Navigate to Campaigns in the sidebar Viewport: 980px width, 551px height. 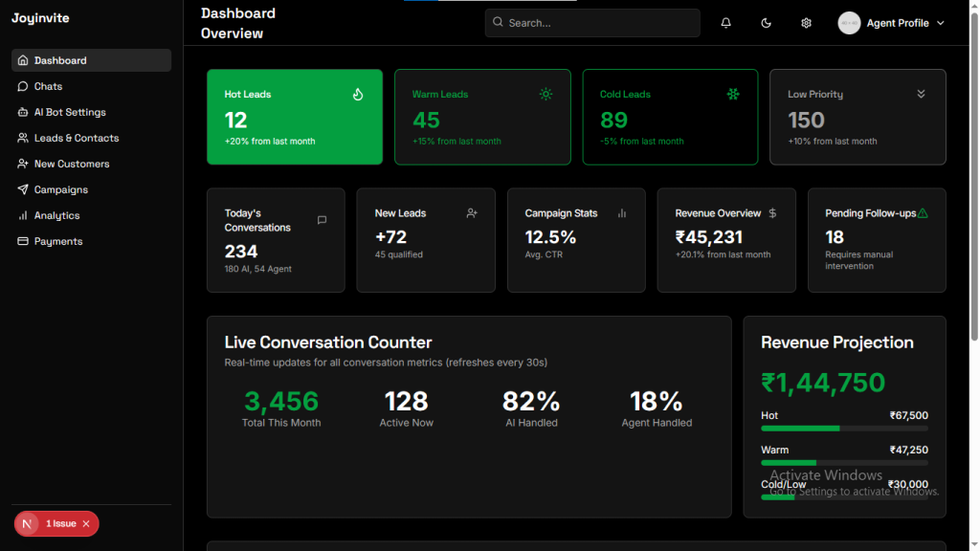pos(60,189)
